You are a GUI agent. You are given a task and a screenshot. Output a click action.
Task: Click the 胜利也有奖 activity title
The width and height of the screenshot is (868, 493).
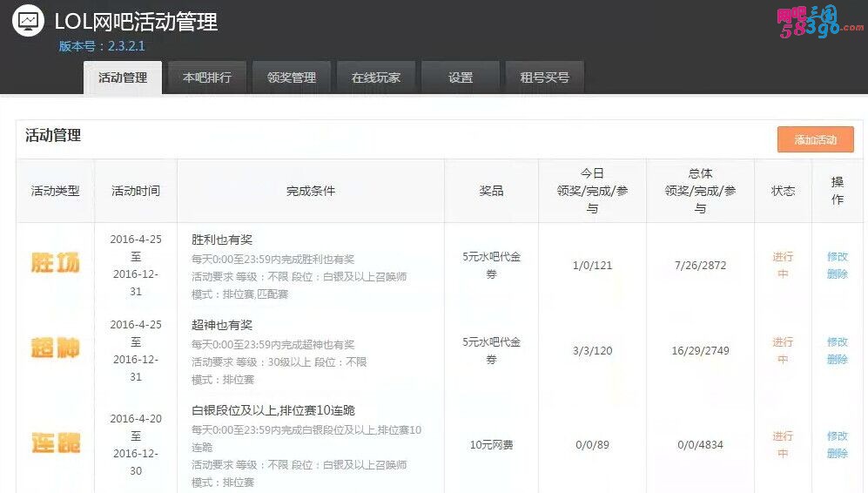point(222,240)
